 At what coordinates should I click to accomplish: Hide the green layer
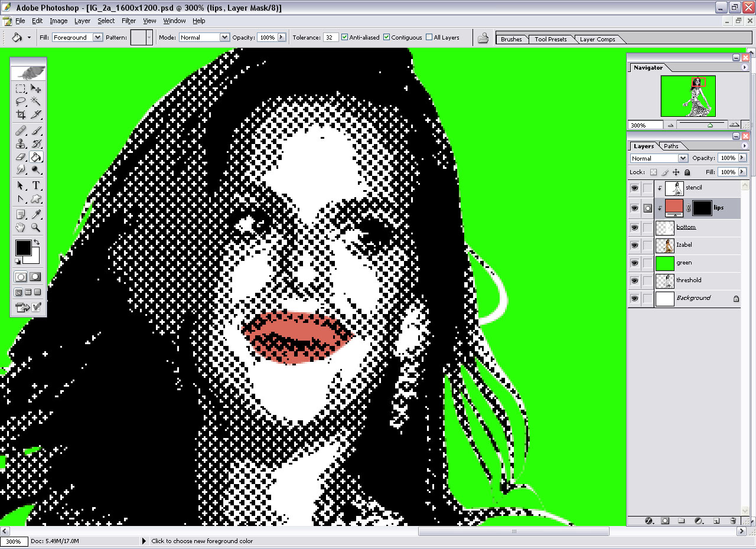[634, 263]
